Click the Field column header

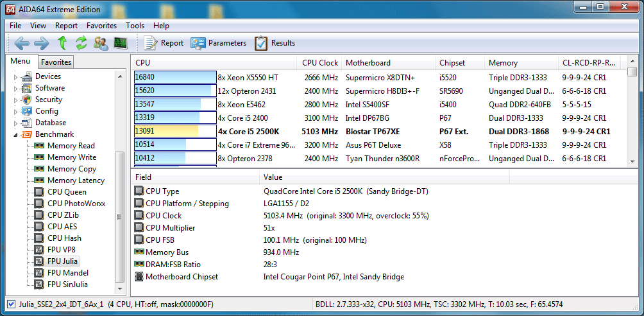pos(195,177)
